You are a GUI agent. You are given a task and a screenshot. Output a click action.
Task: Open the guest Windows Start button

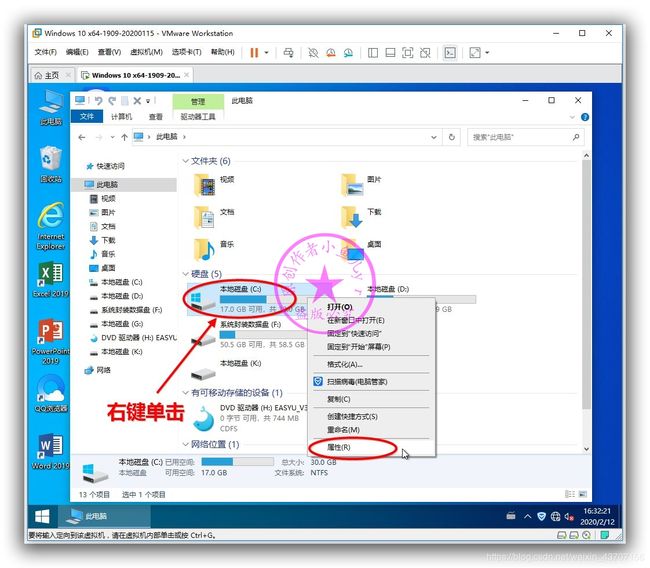click(x=42, y=516)
